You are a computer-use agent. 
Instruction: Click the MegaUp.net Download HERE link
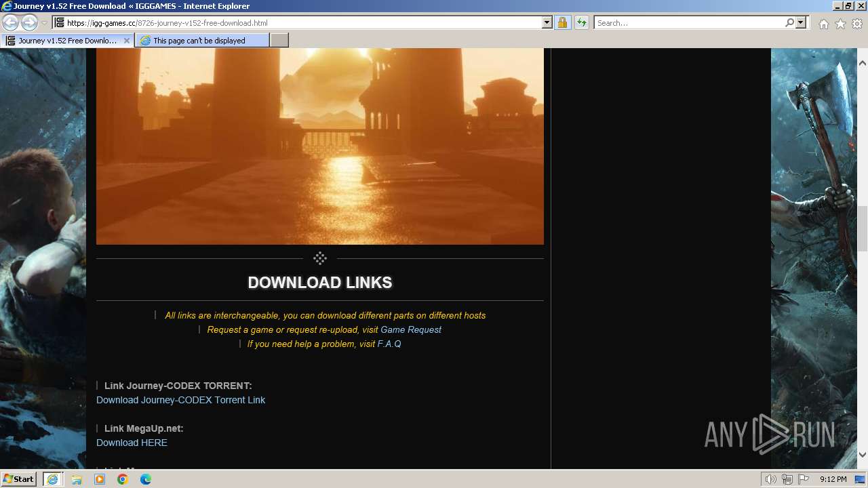(x=132, y=443)
